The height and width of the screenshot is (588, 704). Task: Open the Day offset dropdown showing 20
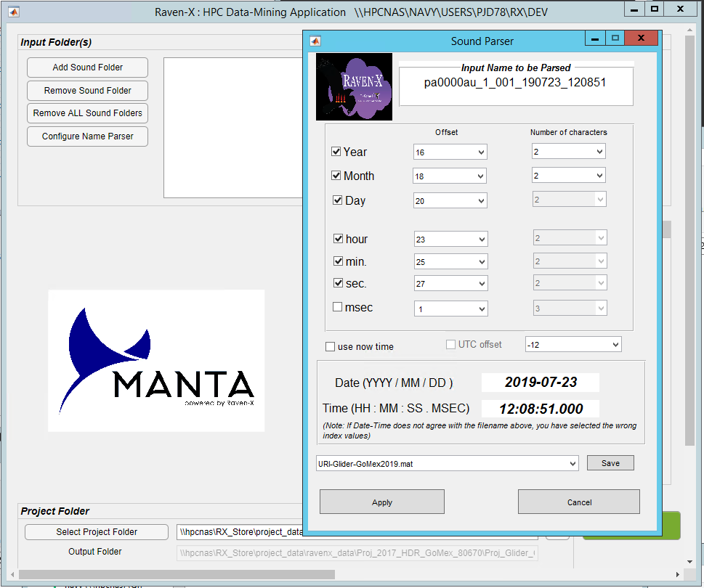[x=450, y=200]
